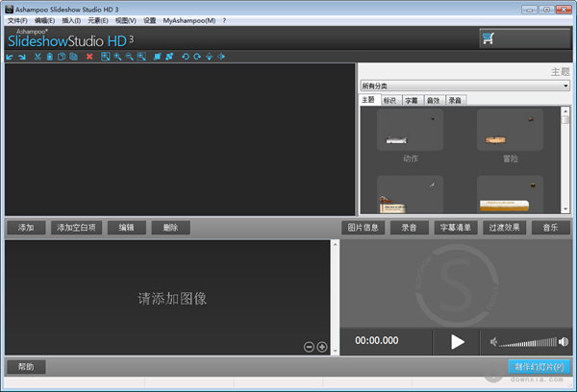
Task: Open the 插入(I) menu
Action: 71,20
